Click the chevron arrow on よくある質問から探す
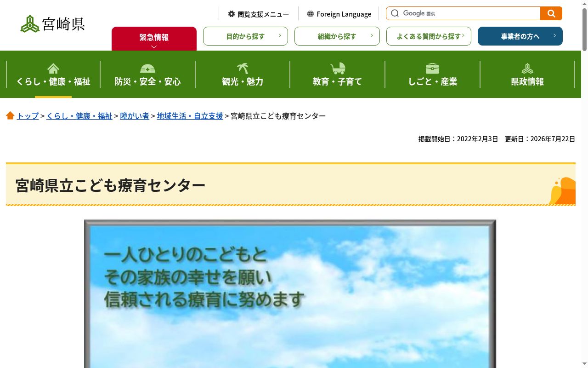Image resolution: width=588 pixels, height=368 pixels. [x=463, y=35]
